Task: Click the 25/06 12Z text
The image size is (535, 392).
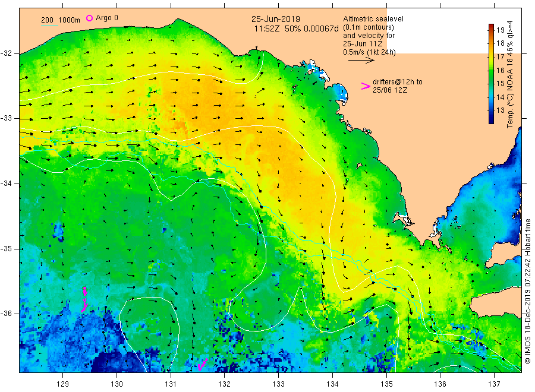Action: 389,90
